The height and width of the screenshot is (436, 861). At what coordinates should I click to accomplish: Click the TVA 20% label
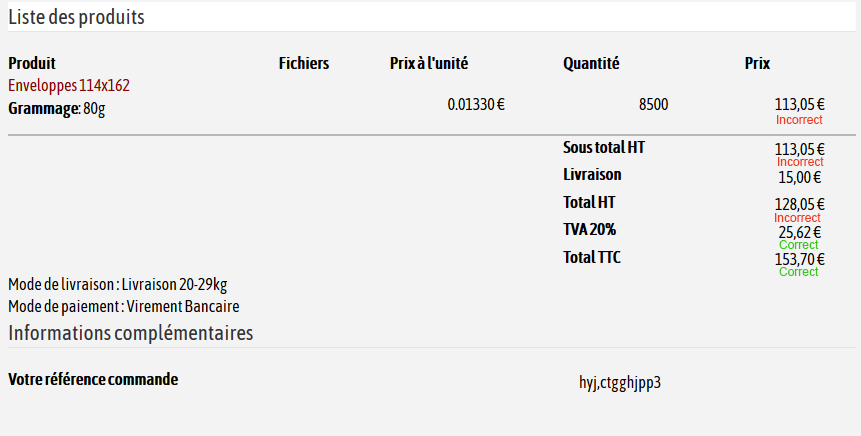[592, 229]
